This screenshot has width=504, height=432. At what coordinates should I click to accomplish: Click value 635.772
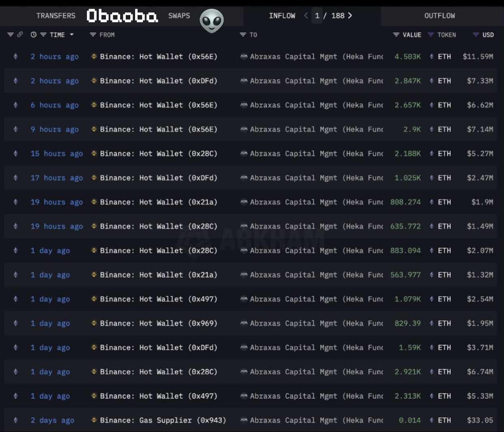[405, 226]
